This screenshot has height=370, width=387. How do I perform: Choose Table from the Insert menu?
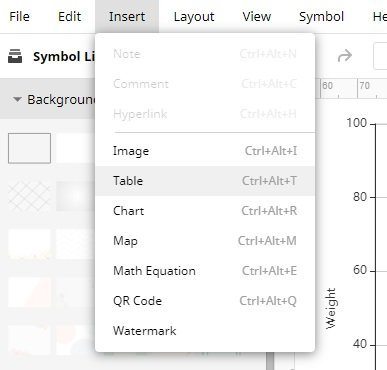pos(205,181)
